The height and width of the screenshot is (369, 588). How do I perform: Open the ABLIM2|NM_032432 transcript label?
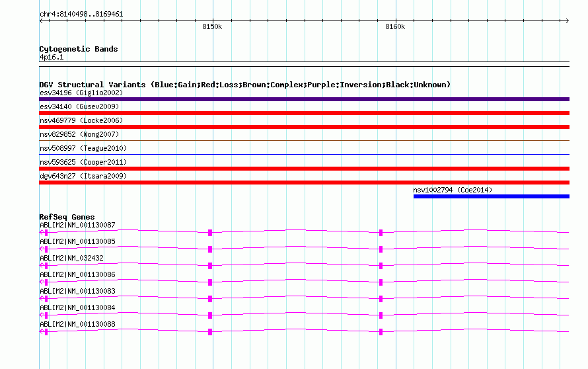(x=71, y=259)
